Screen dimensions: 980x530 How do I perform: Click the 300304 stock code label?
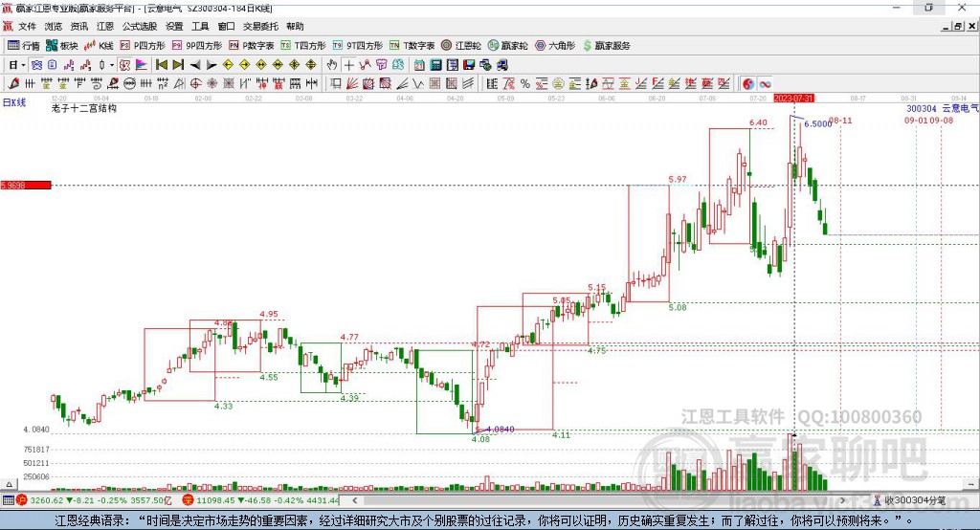point(922,108)
